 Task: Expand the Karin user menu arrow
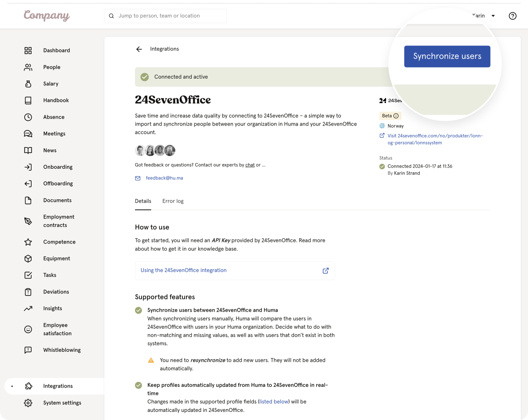pos(493,16)
